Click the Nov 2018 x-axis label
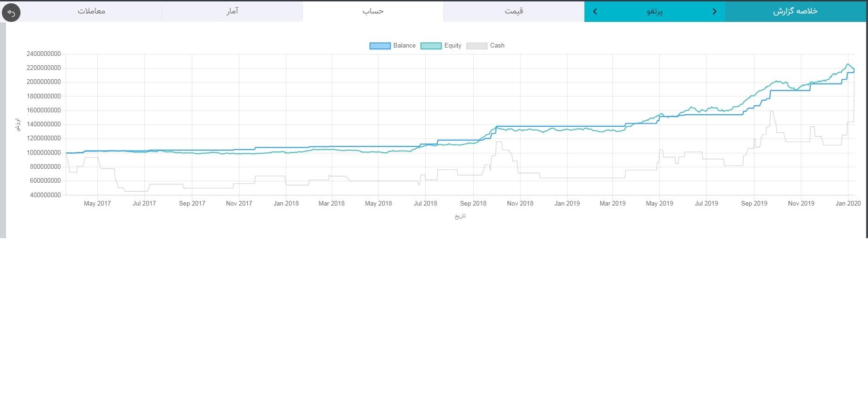This screenshot has width=868, height=406. (x=520, y=204)
